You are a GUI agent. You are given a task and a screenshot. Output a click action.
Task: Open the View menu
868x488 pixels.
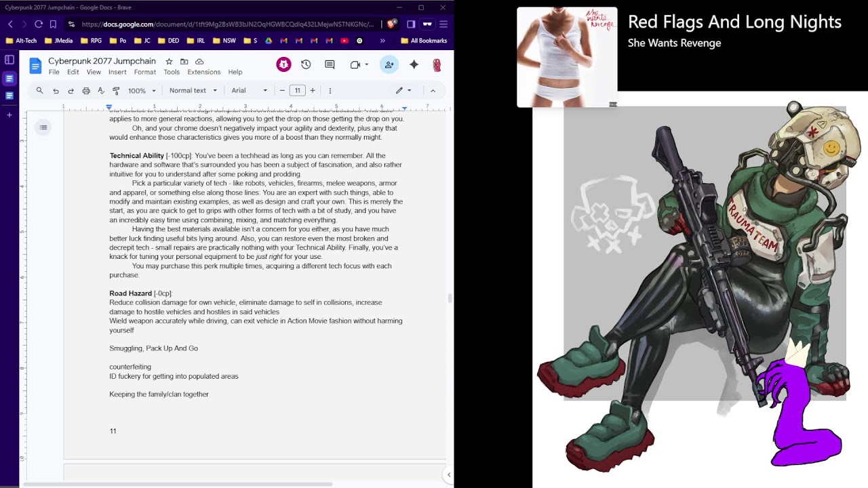click(x=94, y=72)
